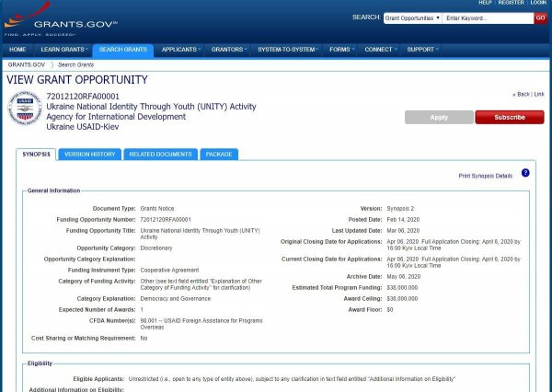The width and height of the screenshot is (552, 392).
Task: Open the Grant Opportunities search dropdown
Action: 411,18
